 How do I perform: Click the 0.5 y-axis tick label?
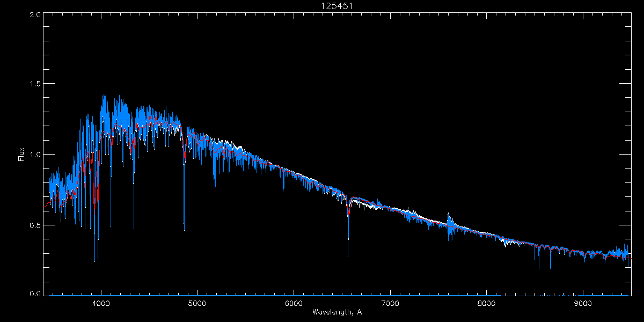pos(35,225)
